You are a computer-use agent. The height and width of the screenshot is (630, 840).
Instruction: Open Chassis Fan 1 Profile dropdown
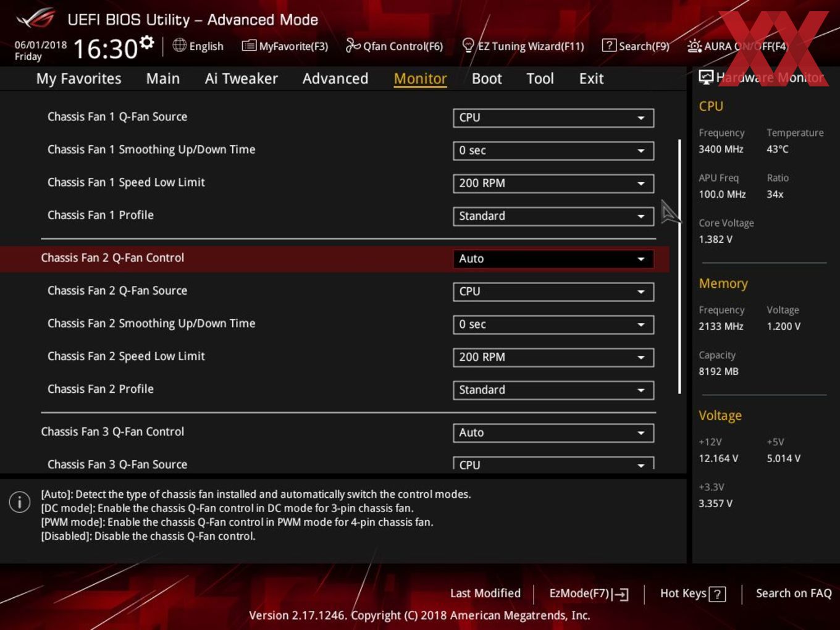(553, 216)
